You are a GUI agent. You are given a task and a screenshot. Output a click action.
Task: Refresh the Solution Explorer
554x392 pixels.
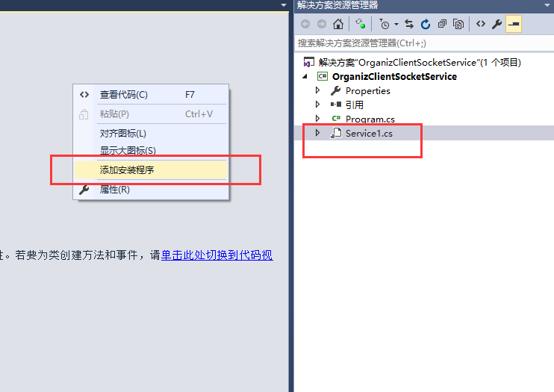pyautogui.click(x=426, y=24)
